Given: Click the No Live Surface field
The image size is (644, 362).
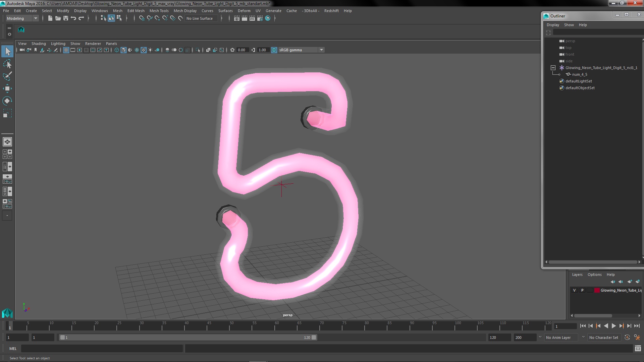Looking at the screenshot, I should pyautogui.click(x=200, y=18).
